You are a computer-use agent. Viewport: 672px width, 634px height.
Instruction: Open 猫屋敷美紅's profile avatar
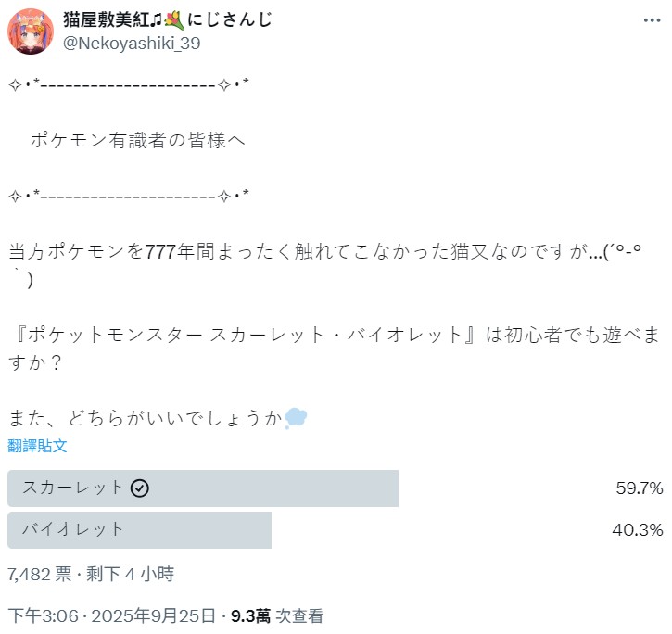pos(31,31)
